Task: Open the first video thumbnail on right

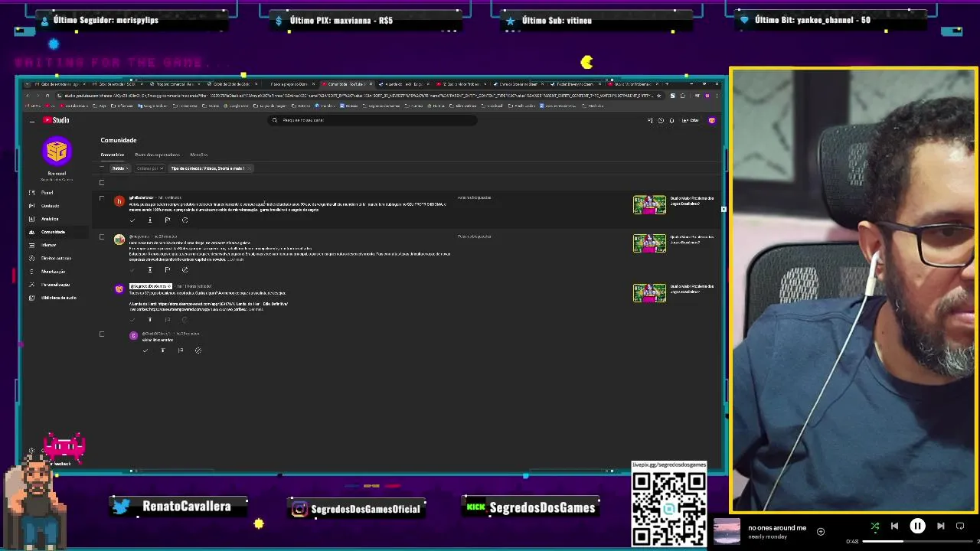Action: [649, 204]
